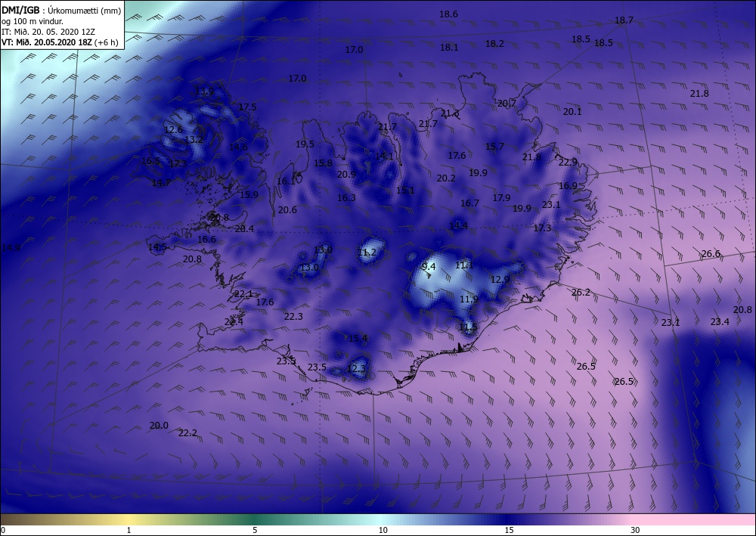Viewport: 756px width, 536px height.
Task: Click the color scale label '30'
Action: pyautogui.click(x=636, y=530)
